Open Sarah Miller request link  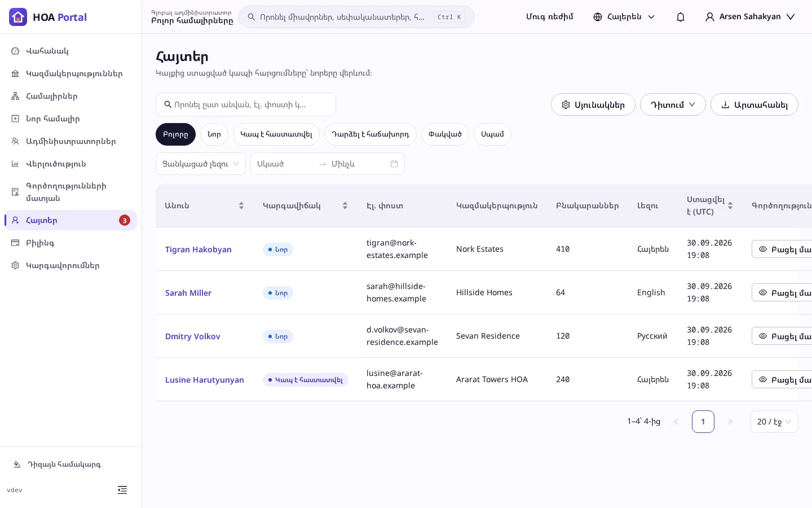pyautogui.click(x=188, y=292)
